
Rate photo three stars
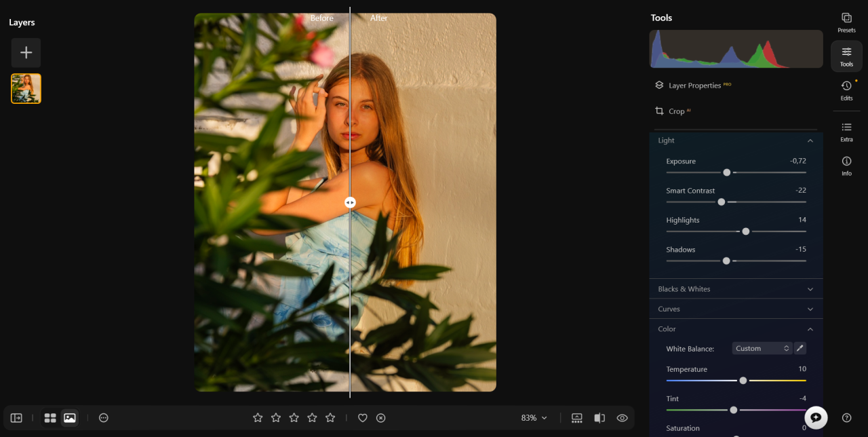coord(294,418)
